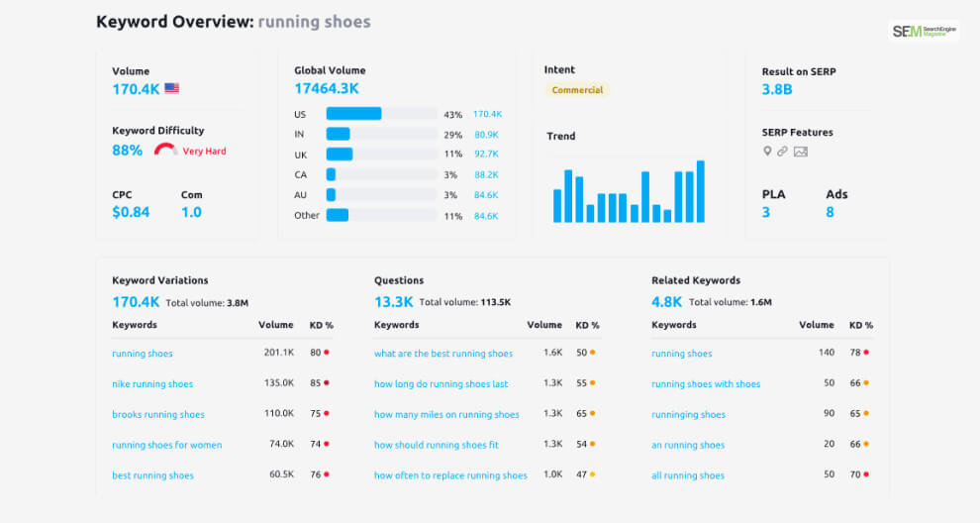Click the 1.6K volume in Questions table
Image resolution: width=980 pixels, height=523 pixels.
point(553,353)
